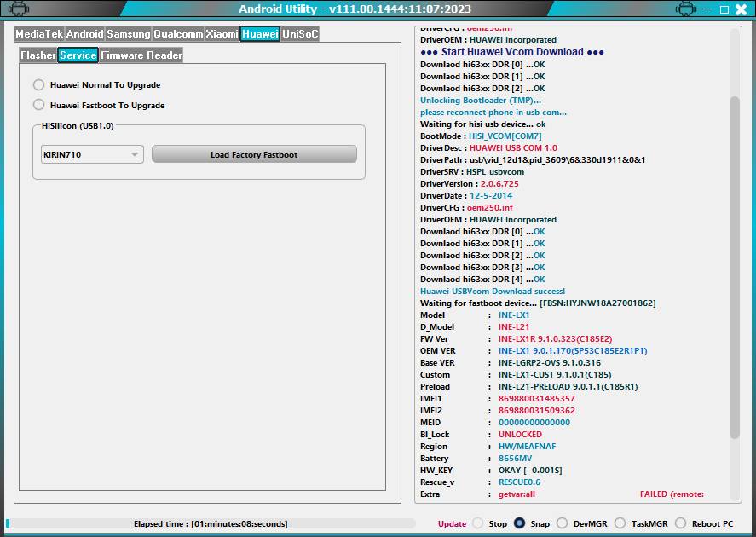Expand the KIRIN710 chipset dropdown
Viewport: 756px width, 537px height.
point(92,155)
